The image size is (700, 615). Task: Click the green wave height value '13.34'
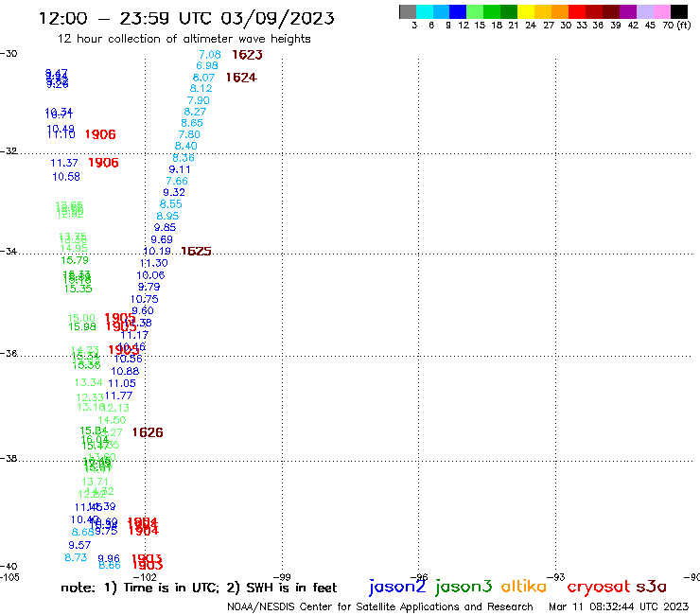coord(88,383)
